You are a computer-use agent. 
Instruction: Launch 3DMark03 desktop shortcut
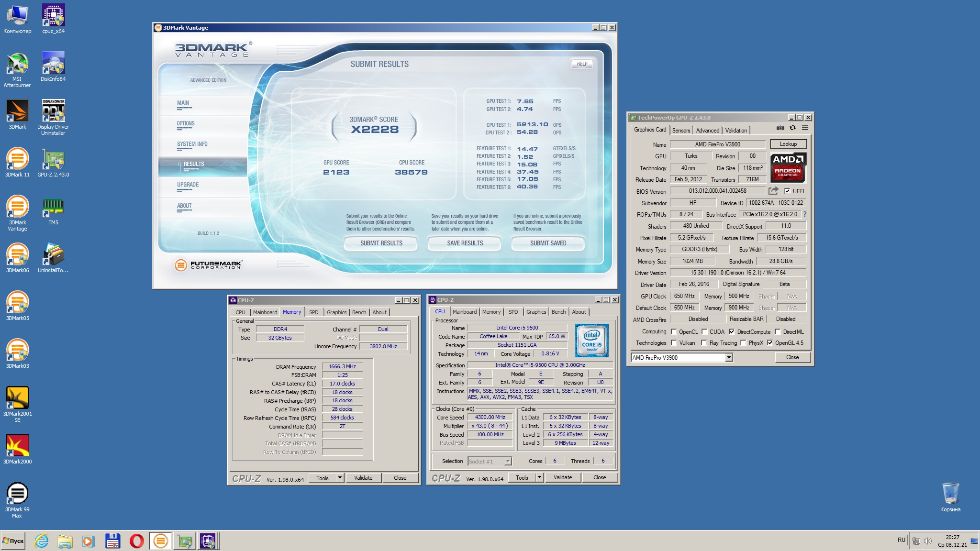pos(17,354)
